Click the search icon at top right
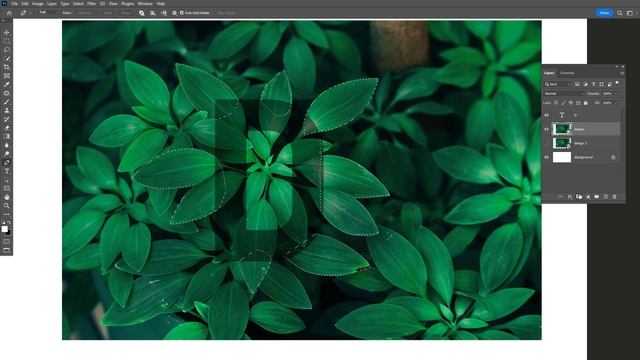The width and height of the screenshot is (640, 360). pyautogui.click(x=620, y=13)
